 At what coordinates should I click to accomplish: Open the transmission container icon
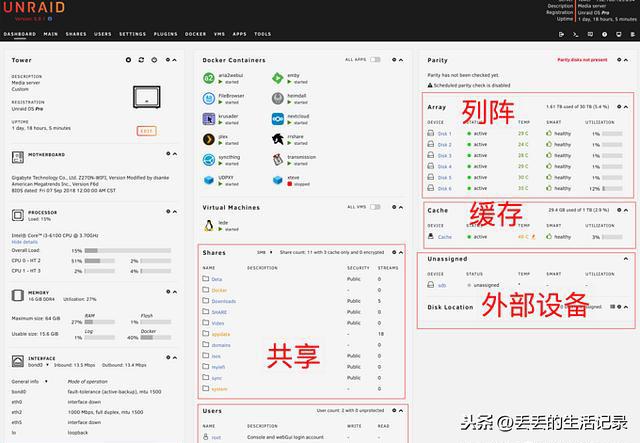[x=278, y=160]
